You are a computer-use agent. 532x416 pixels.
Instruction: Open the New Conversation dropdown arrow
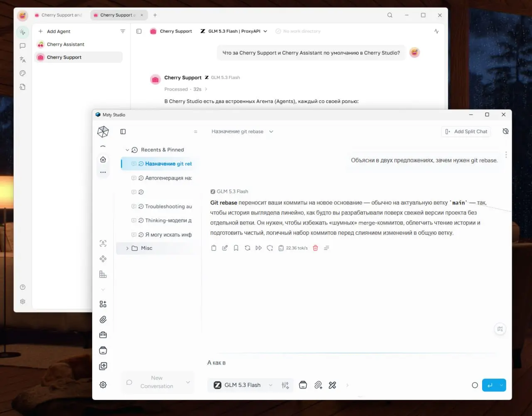click(188, 382)
